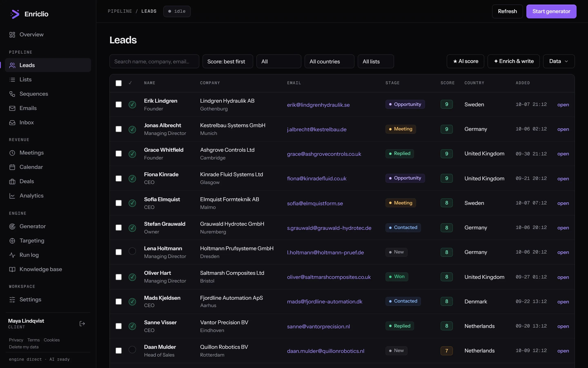Viewport: 588px width, 368px height.
Task: Check the box for Daan Mulder
Action: 119,351
